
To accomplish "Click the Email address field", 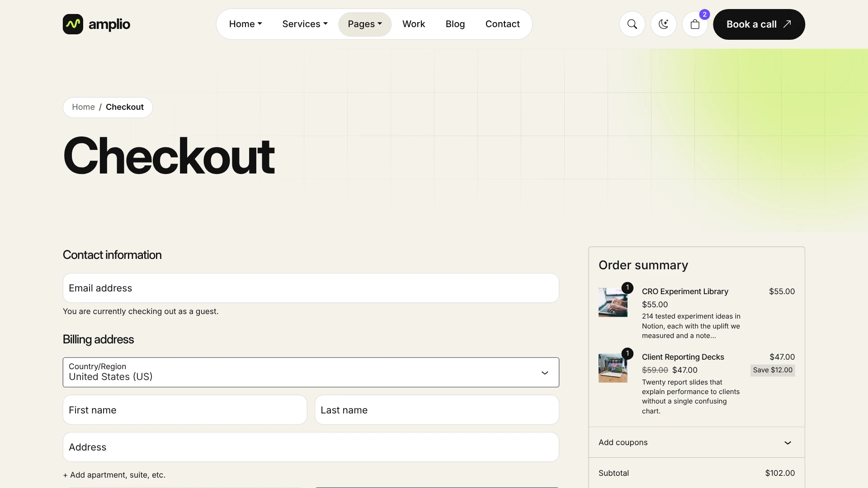I will [x=311, y=288].
